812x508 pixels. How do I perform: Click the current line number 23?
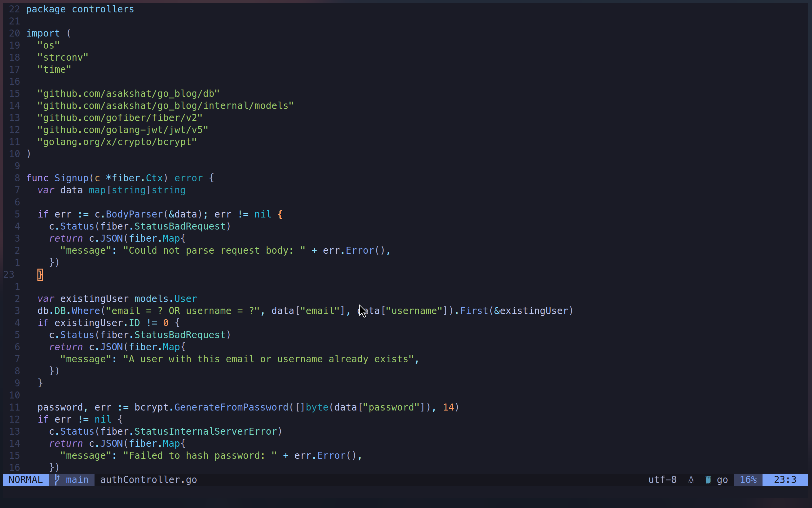[9, 275]
